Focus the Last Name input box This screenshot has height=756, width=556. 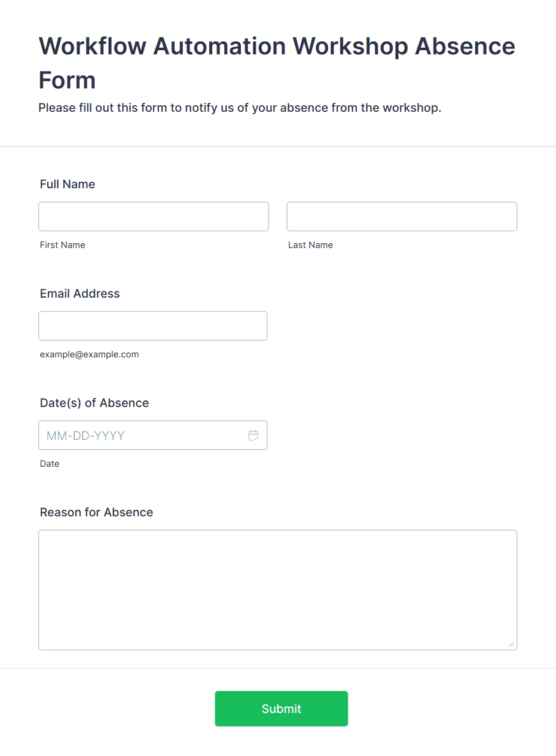click(x=402, y=216)
